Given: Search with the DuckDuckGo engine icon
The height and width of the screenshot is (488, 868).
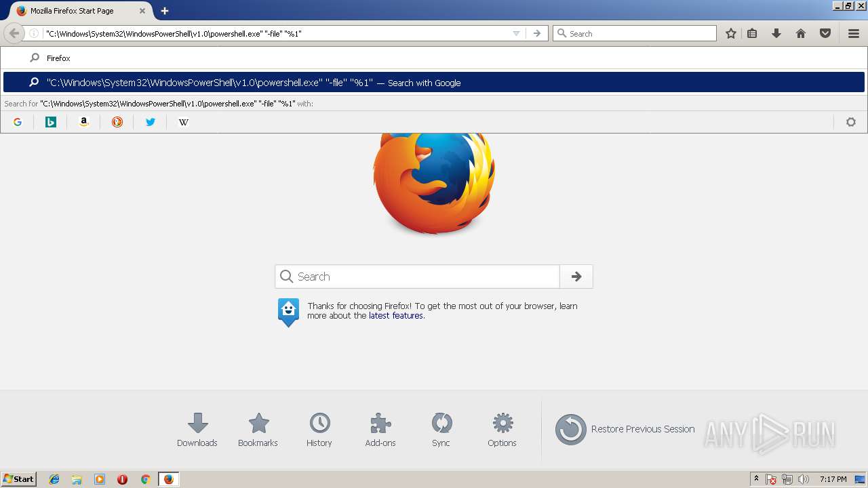Looking at the screenshot, I should [x=117, y=122].
